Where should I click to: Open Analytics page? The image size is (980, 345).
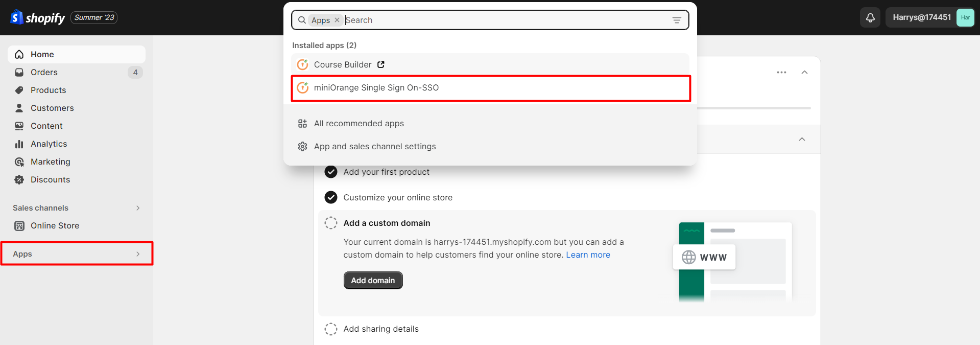tap(77, 144)
